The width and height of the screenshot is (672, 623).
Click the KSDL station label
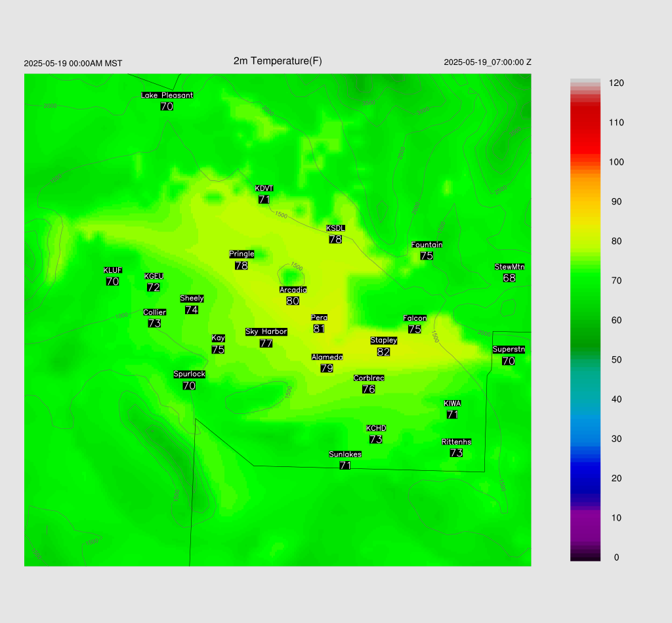[335, 228]
